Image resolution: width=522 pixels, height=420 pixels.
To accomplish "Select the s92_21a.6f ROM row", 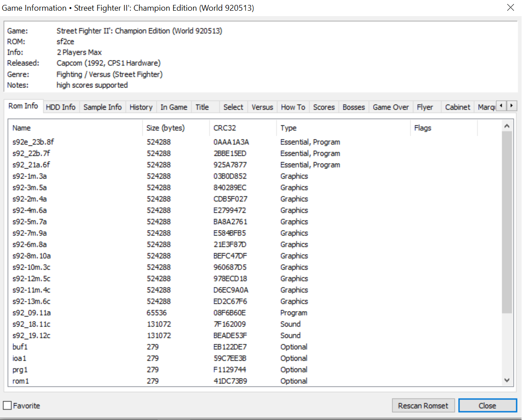I will pos(255,165).
